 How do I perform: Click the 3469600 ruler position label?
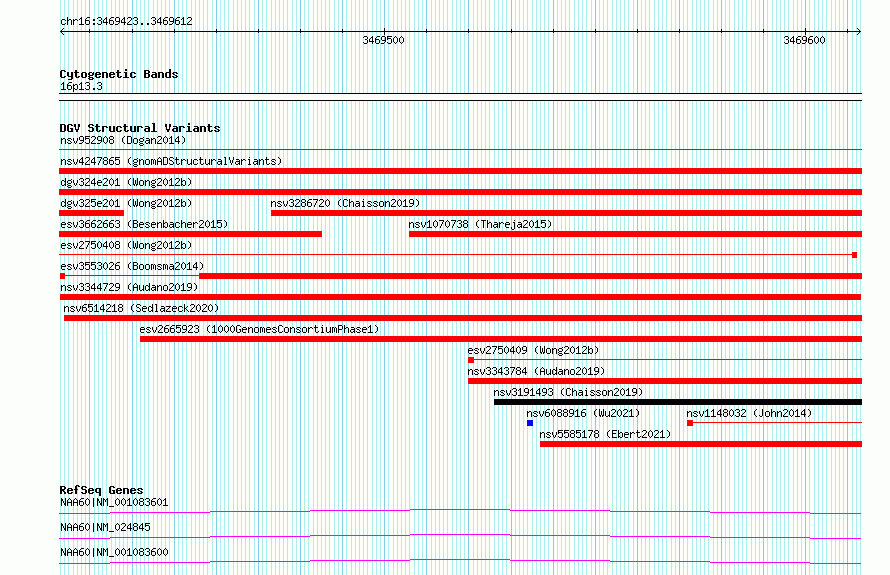coord(804,40)
